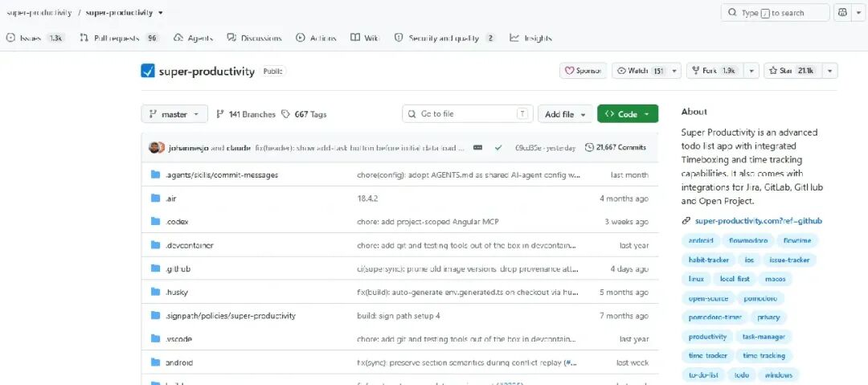This screenshot has width=868, height=385.
Task: View the 21,667 Commits history
Action: [x=616, y=148]
